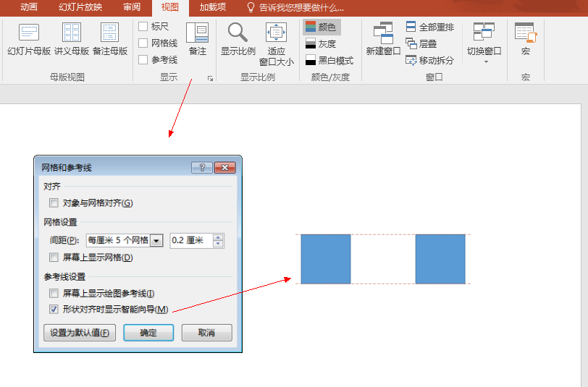Click Cascade (层叠) windows

421,44
